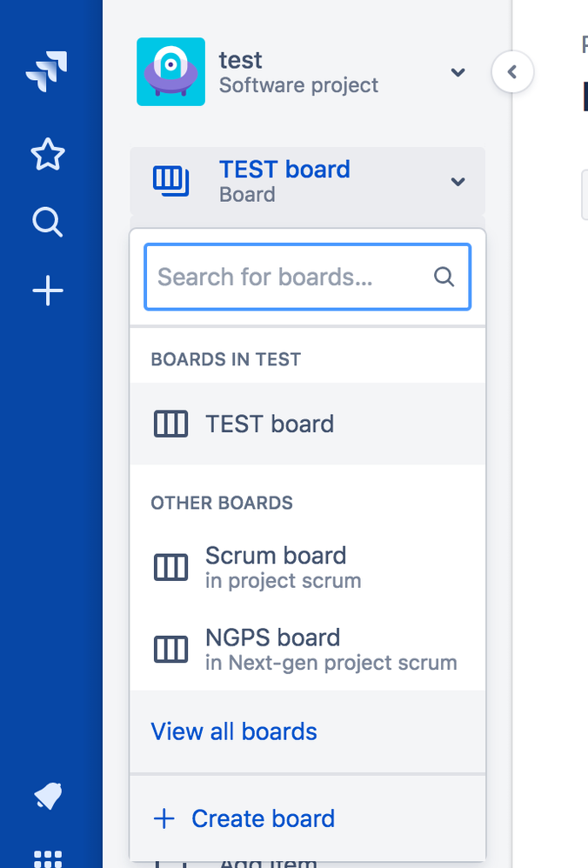Open View all boards

233,731
